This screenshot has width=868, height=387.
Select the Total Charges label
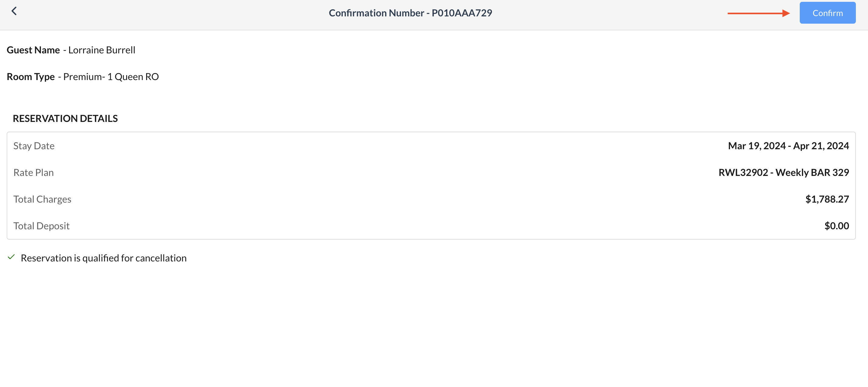click(42, 199)
